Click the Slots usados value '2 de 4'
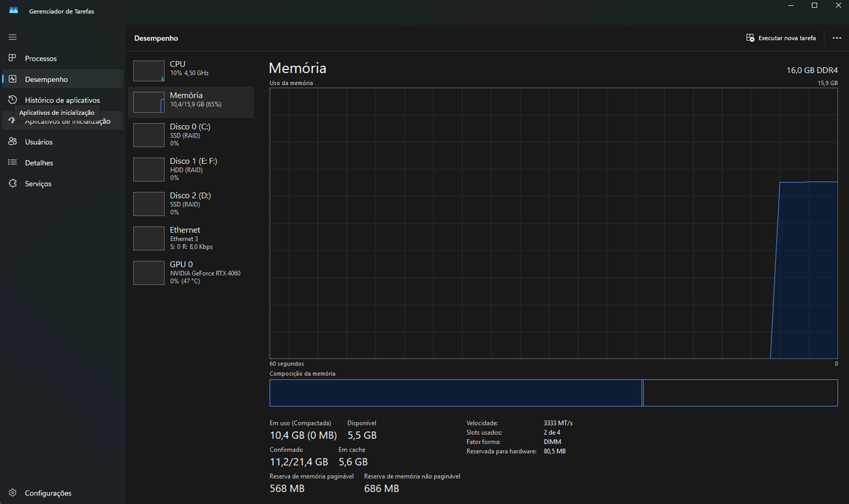 click(553, 432)
